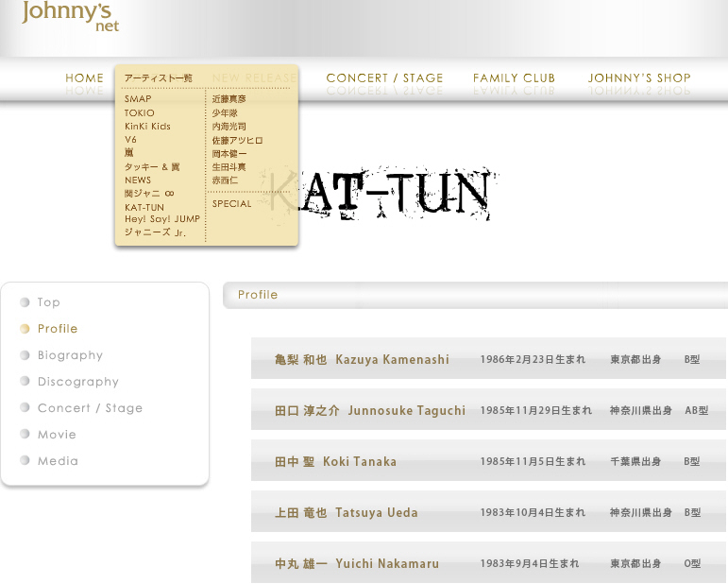Select name Yuichi Nakamaru
Image resolution: width=728 pixels, height=584 pixels.
click(387, 564)
